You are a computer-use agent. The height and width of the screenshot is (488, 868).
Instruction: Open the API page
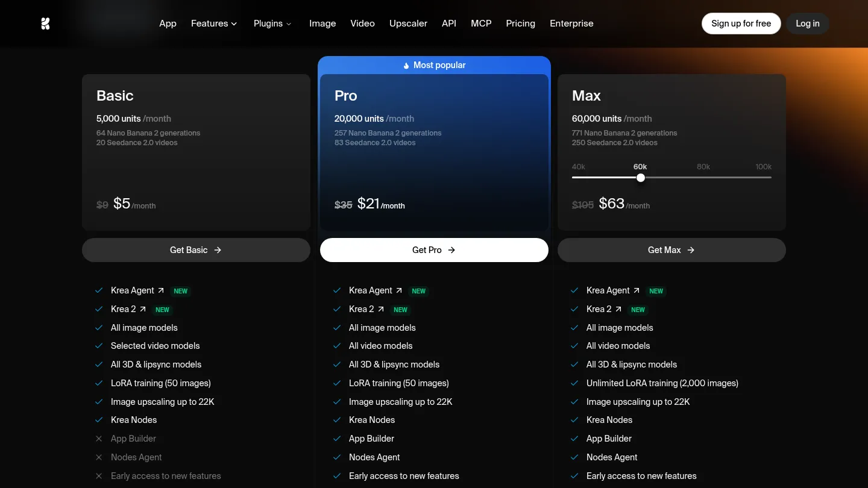click(x=449, y=23)
